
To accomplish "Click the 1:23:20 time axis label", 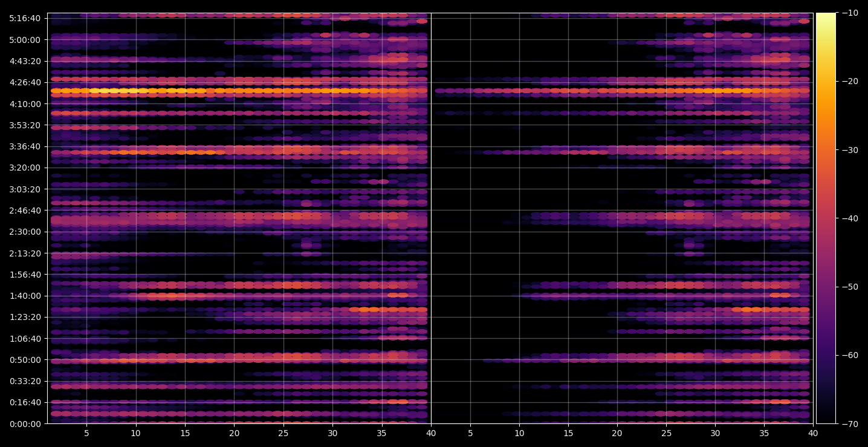I will [x=25, y=317].
